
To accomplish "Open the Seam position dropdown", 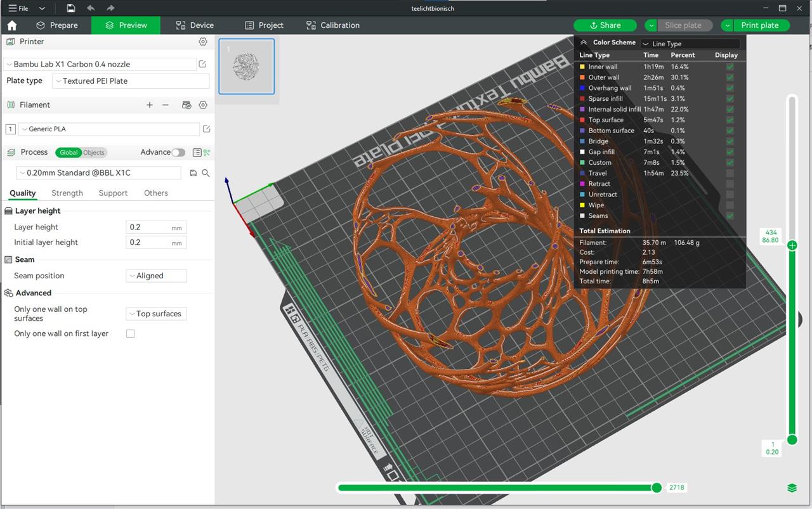I will [x=156, y=276].
